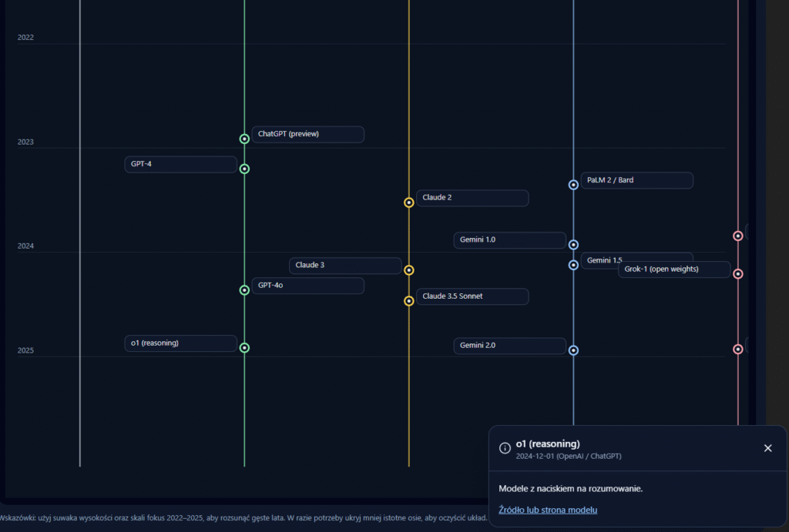
Task: Click the Gemini 2.0 timeline node
Action: [x=573, y=350]
